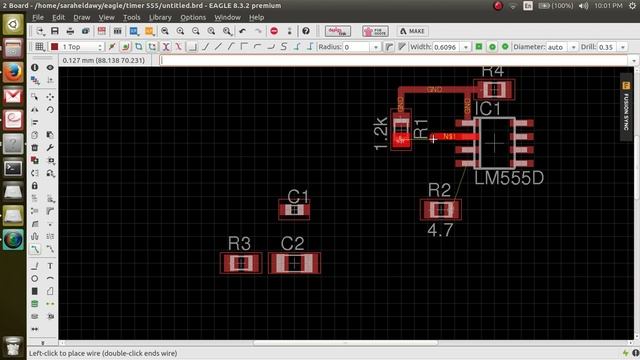This screenshot has height=360, width=640.
Task: Open the CAM processor icon
Action: [x=86, y=31]
